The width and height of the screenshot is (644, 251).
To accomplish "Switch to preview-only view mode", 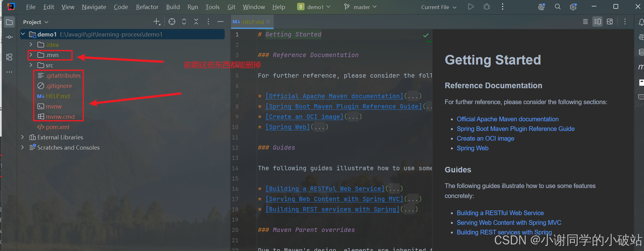I will pos(610,22).
